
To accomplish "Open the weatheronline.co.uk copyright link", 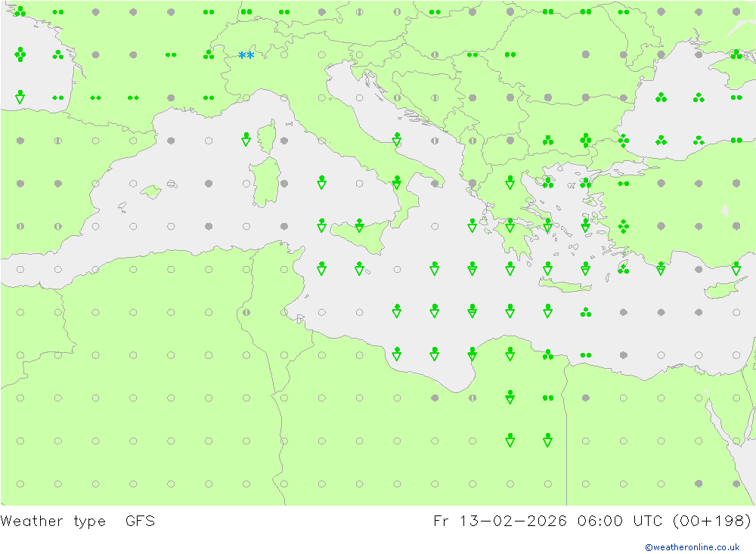I will [692, 547].
